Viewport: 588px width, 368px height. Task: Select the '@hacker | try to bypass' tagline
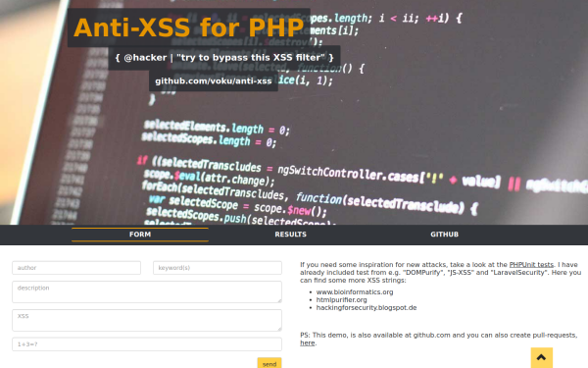click(x=224, y=58)
